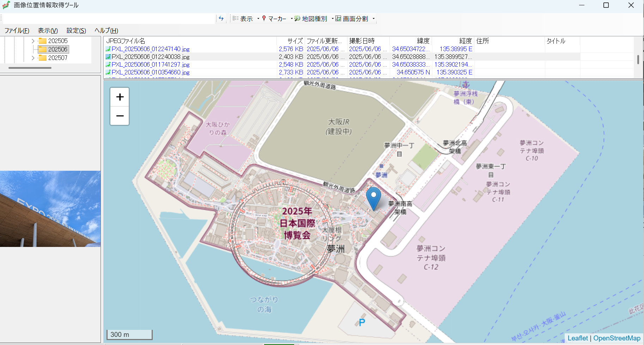Click the folder tree horizontal scrollbar
Screen dimensions: 644x345
click(x=30, y=68)
